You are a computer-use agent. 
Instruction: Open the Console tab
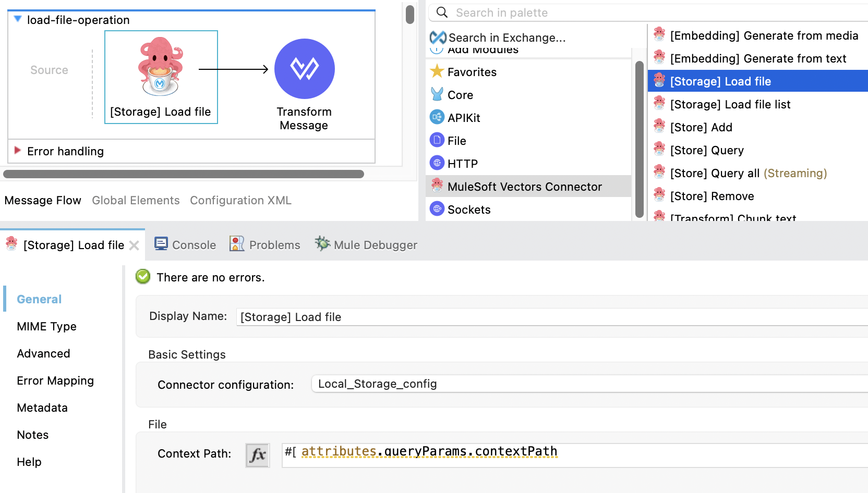[185, 244]
